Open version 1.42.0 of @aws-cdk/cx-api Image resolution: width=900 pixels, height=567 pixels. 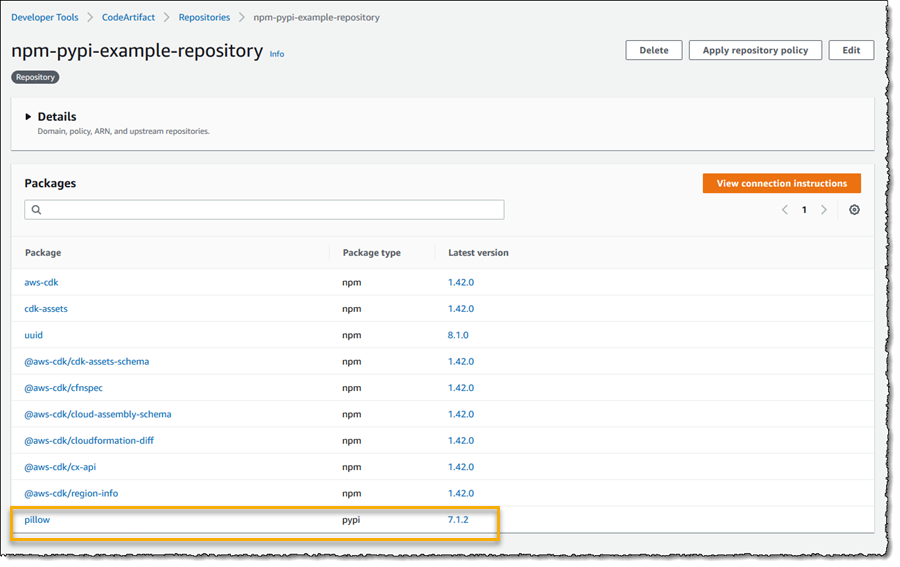[x=461, y=467]
